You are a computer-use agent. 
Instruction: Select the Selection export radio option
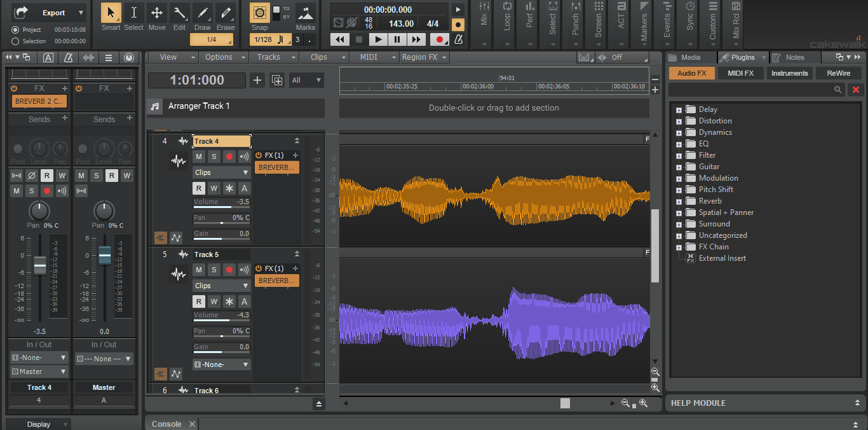pos(15,41)
